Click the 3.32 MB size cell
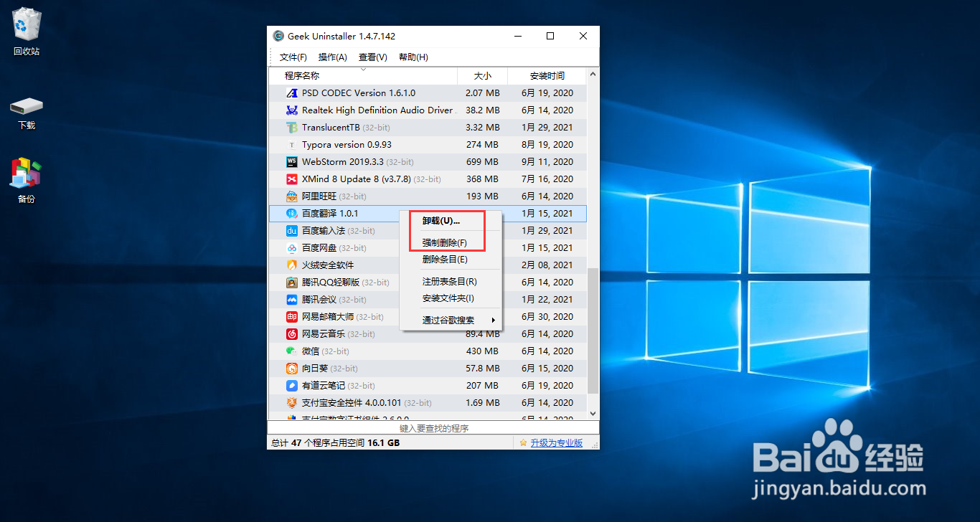 click(482, 128)
